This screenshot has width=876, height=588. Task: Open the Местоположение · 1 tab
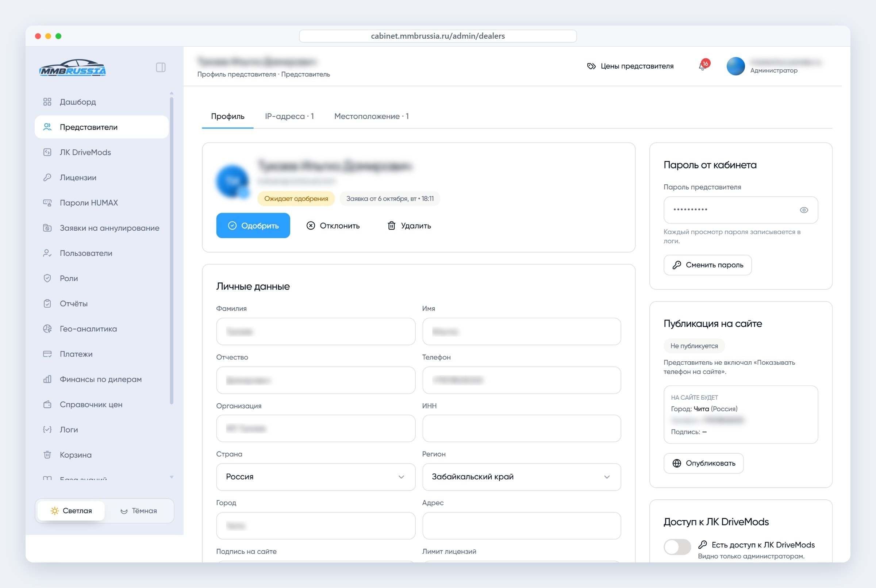[x=371, y=116]
